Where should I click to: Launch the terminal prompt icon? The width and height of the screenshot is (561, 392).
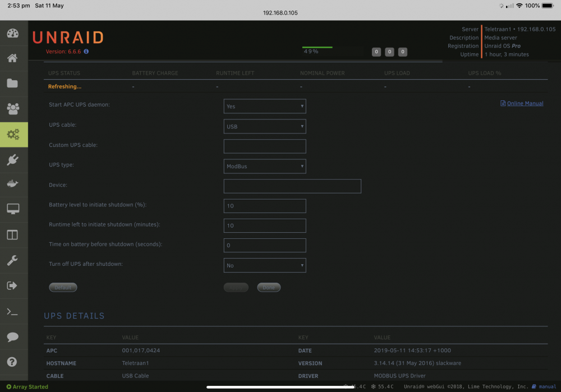click(x=12, y=312)
